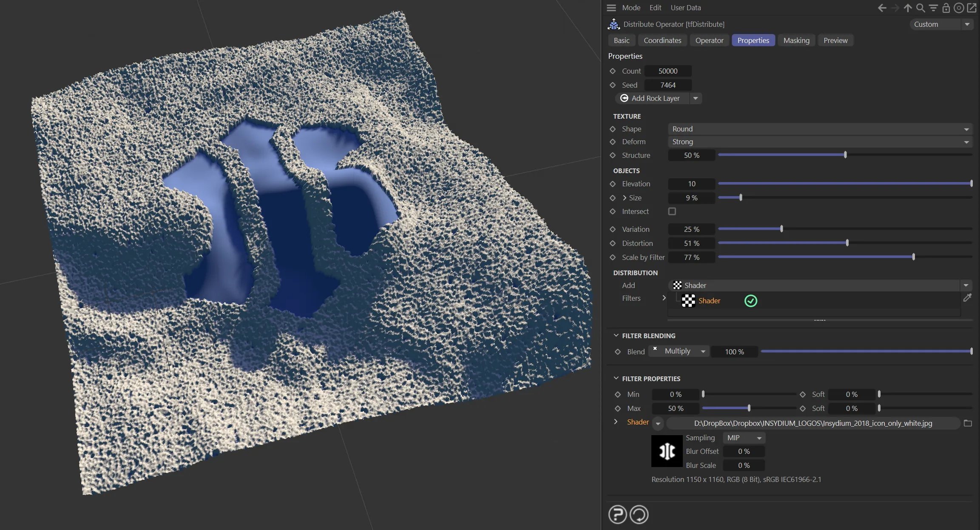Collapse the FILTER PROPERTIES section
This screenshot has height=530, width=980.
coord(616,378)
